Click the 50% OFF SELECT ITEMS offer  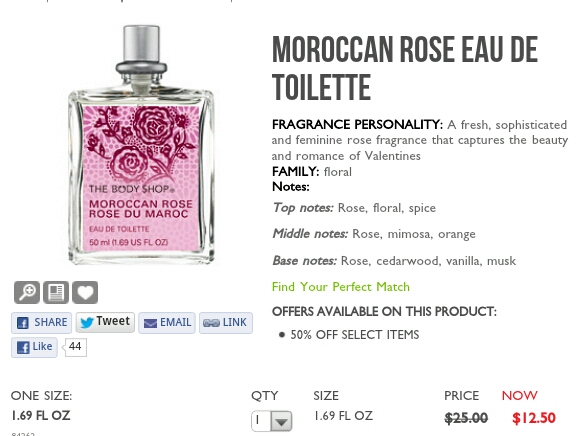[x=354, y=335]
